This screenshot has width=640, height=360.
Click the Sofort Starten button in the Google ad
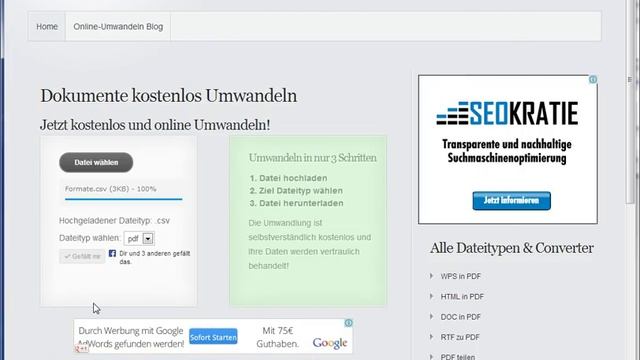tap(213, 337)
